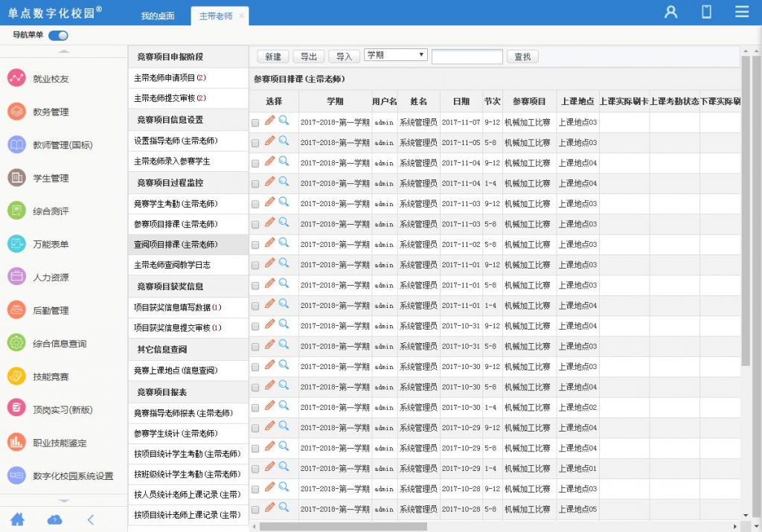Open the user profile icon
This screenshot has width=762, height=532.
(x=670, y=12)
